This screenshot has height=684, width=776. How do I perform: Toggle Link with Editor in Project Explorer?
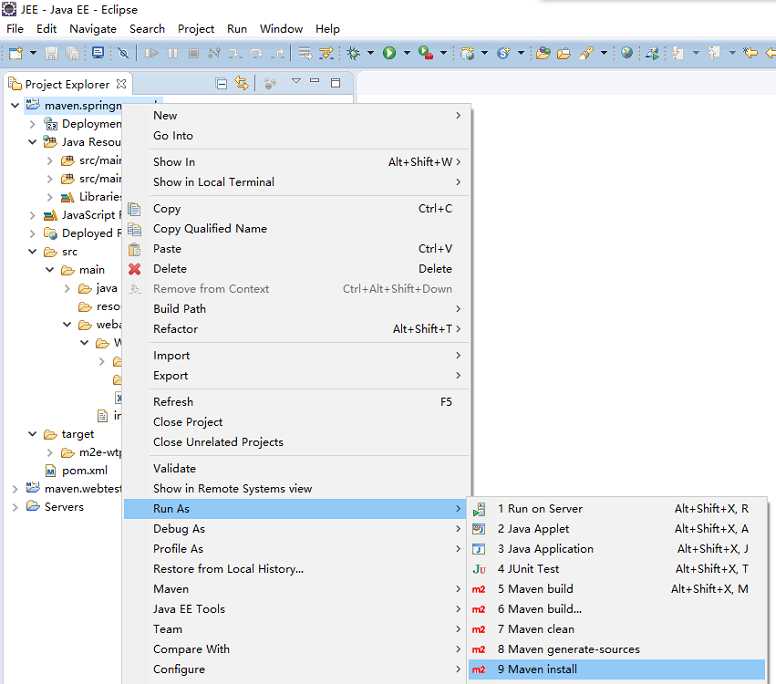(x=242, y=83)
